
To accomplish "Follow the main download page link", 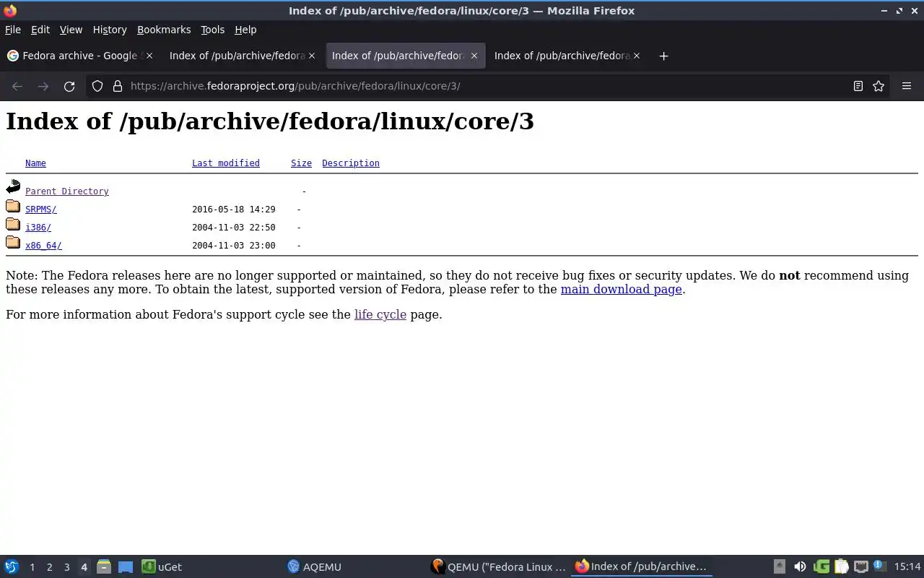I will point(622,289).
